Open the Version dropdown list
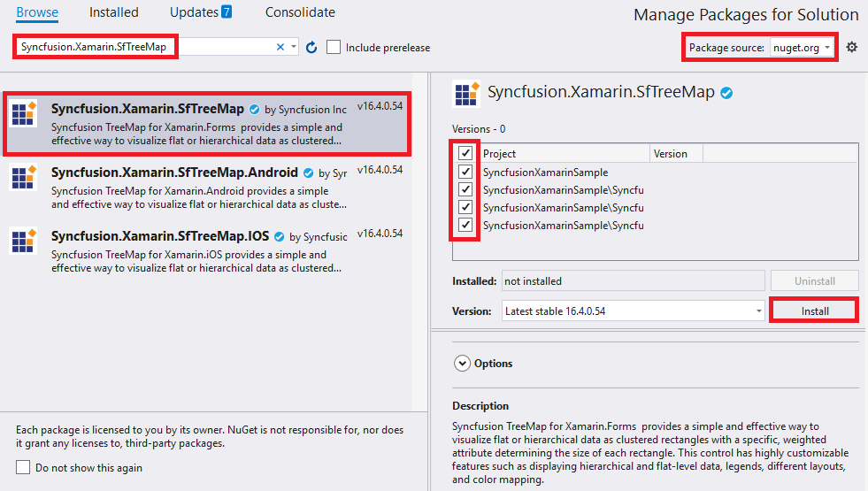The width and height of the screenshot is (868, 491). (x=758, y=311)
